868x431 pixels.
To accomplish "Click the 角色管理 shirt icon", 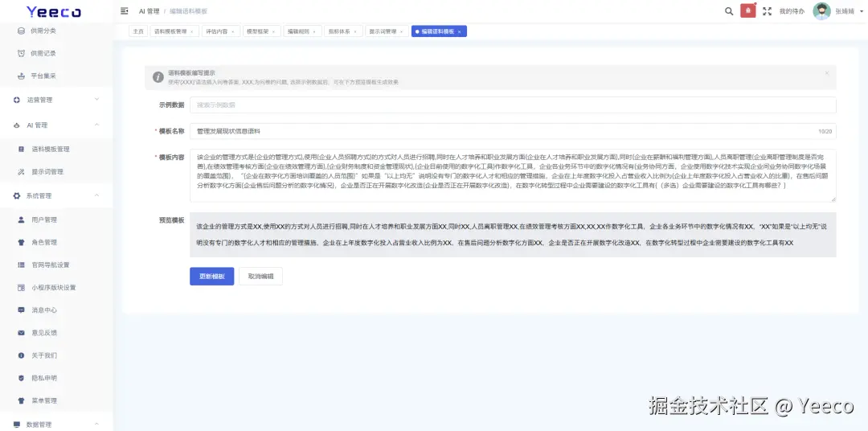I will pyautogui.click(x=21, y=242).
